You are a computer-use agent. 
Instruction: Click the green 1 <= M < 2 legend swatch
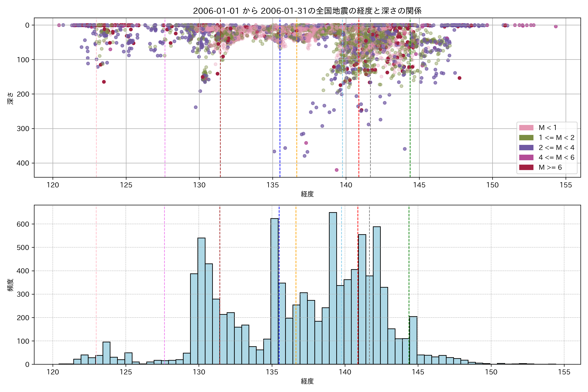click(x=526, y=138)
